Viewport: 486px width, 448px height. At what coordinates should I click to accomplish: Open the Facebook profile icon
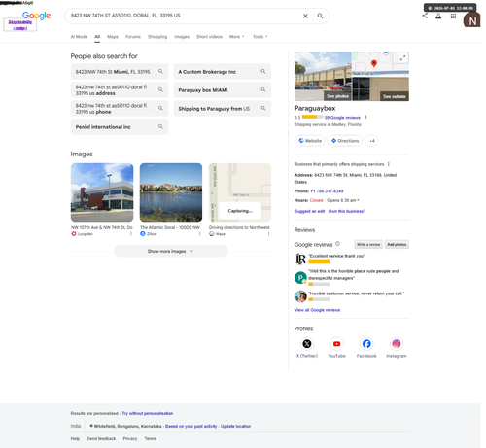point(366,344)
